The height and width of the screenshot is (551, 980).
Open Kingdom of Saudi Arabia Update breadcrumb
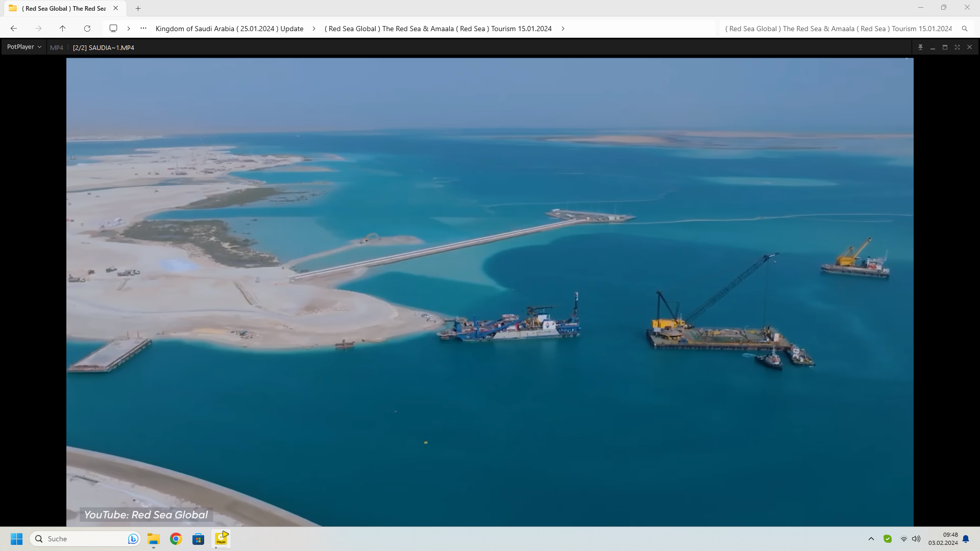[x=229, y=29]
